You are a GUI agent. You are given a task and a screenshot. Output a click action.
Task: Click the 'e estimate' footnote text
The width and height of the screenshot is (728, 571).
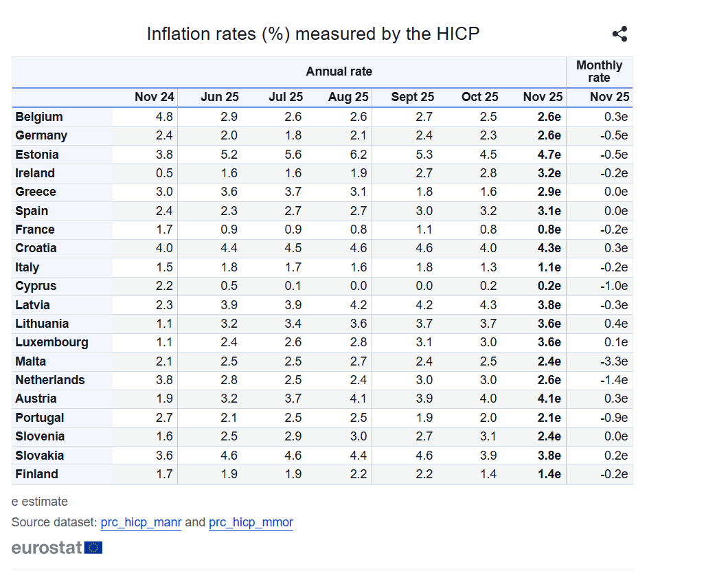tap(40, 502)
